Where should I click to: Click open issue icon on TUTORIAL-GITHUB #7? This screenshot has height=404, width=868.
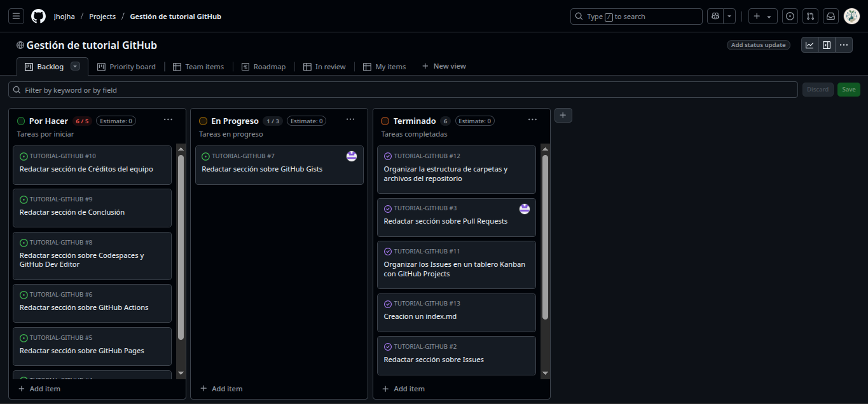[206, 156]
